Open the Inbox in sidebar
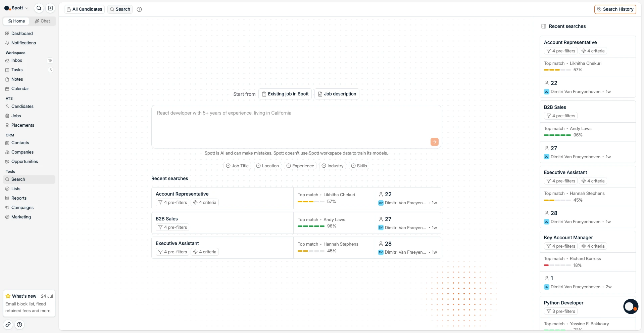644x333 pixels. tap(29, 60)
